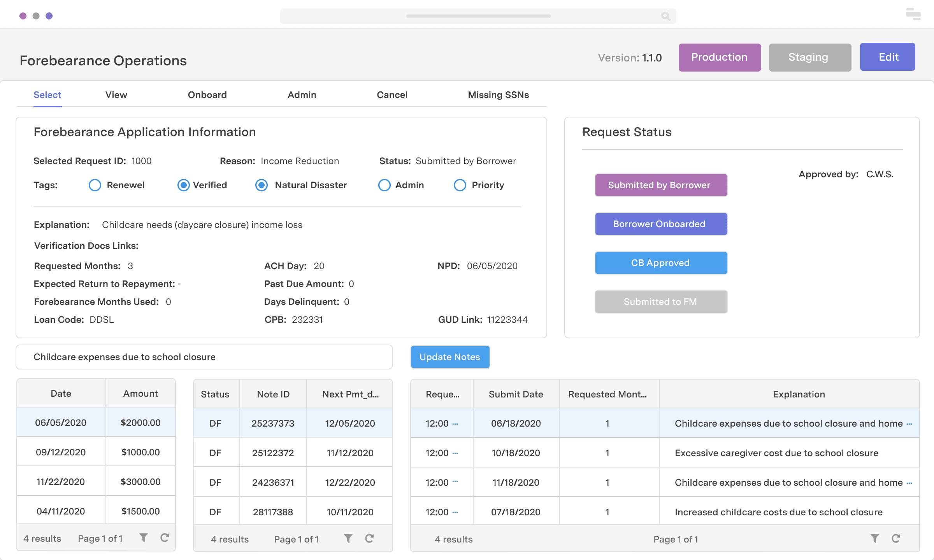Refresh the requests Explanation table
The height and width of the screenshot is (560, 934).
(x=896, y=539)
